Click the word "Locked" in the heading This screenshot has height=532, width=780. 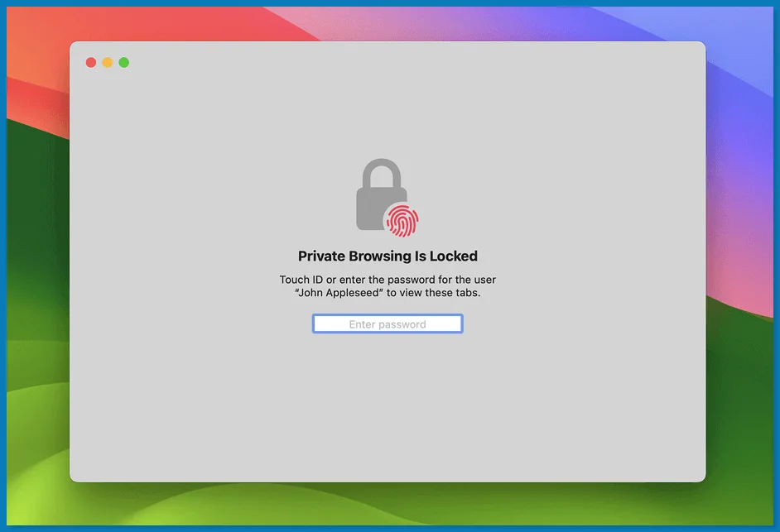455,256
